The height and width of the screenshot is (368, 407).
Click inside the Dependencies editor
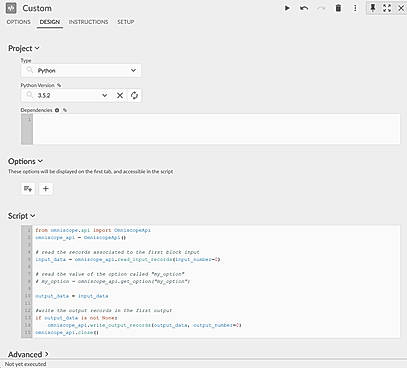click(216, 129)
